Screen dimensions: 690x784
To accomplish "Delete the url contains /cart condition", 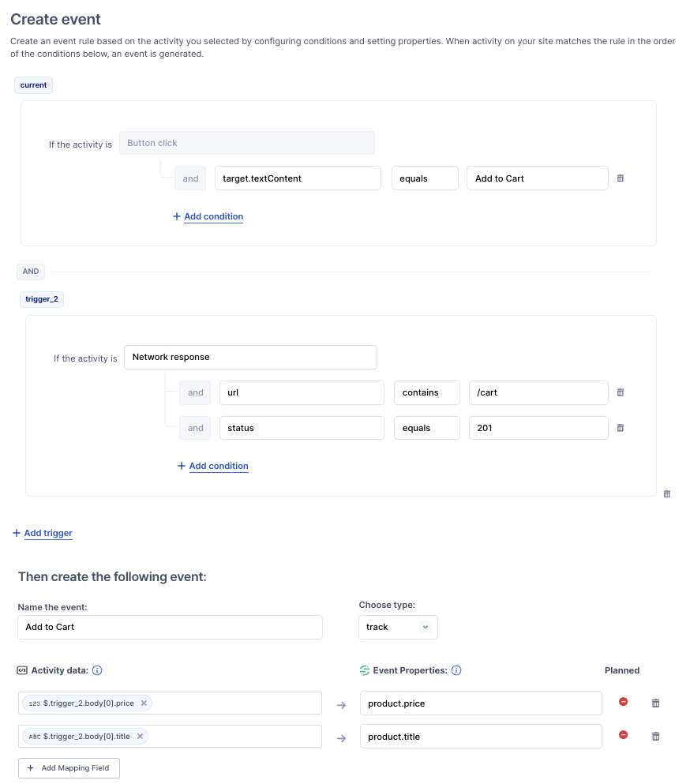I will 620,392.
